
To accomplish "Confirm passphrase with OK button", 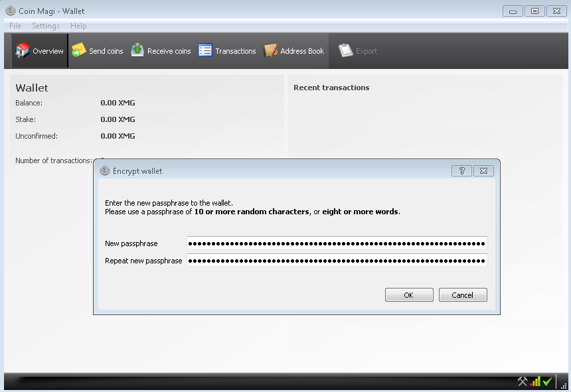I will tap(409, 295).
